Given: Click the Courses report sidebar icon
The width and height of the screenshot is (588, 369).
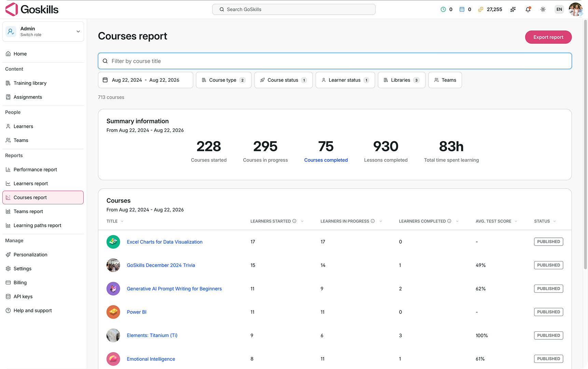Looking at the screenshot, I should [8, 197].
